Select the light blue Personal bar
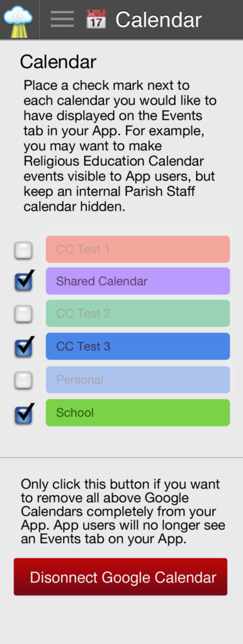 pos(138,379)
